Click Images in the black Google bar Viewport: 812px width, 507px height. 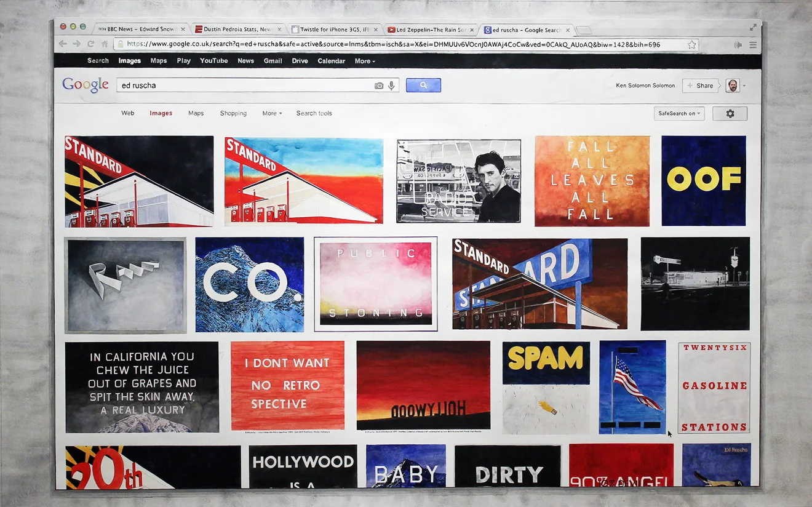tap(130, 61)
